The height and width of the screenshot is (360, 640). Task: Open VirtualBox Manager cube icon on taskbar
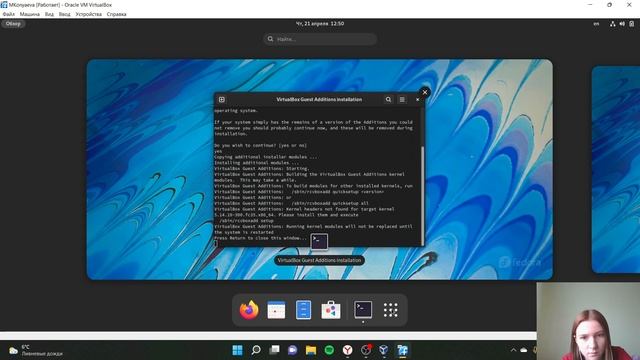coord(384,350)
